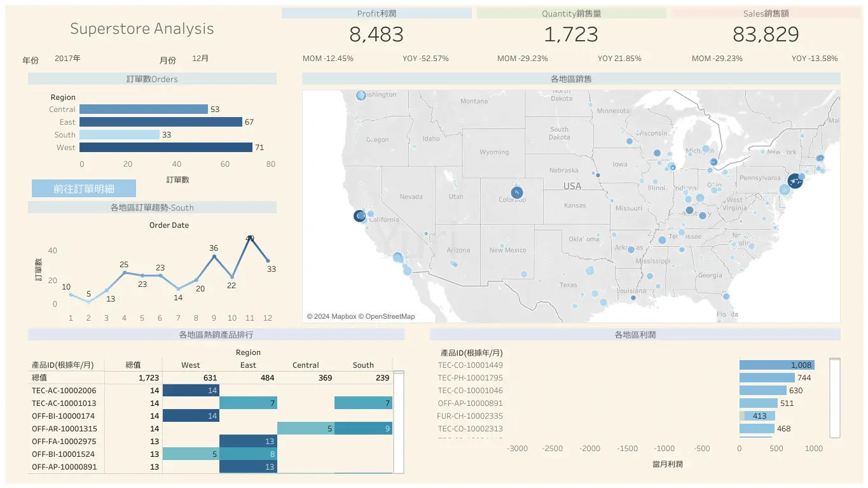Select the West bar in orders chart
This screenshot has width=868, height=488.
point(166,148)
